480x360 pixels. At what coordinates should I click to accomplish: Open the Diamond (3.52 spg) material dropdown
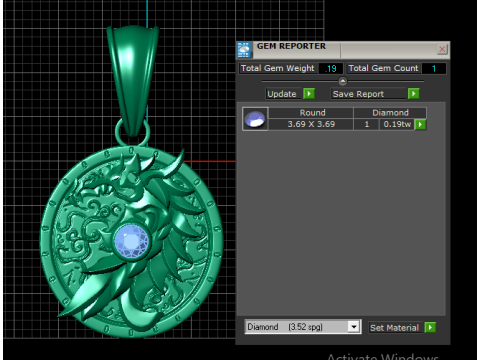click(303, 327)
